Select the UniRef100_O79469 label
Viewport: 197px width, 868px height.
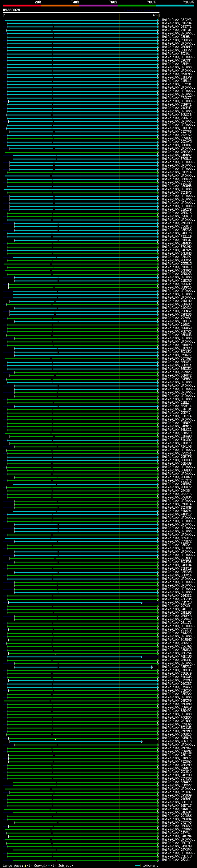(x=176, y=687)
